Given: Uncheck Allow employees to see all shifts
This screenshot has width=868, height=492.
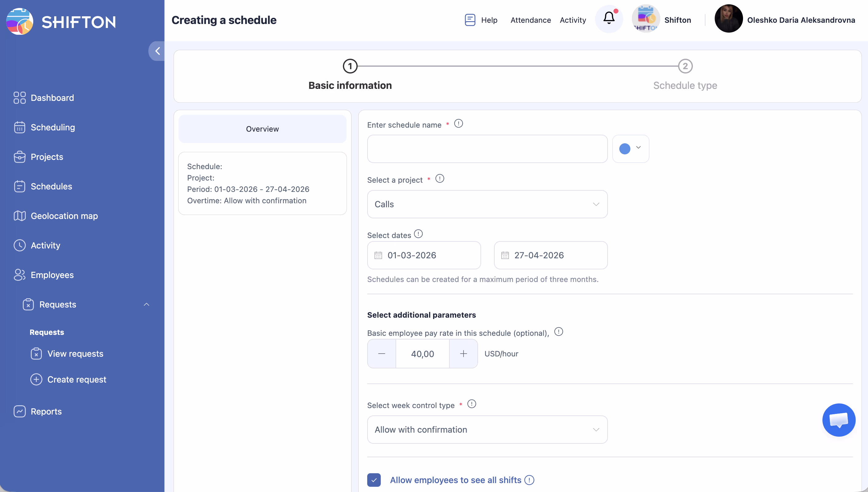Looking at the screenshot, I should tap(374, 480).
